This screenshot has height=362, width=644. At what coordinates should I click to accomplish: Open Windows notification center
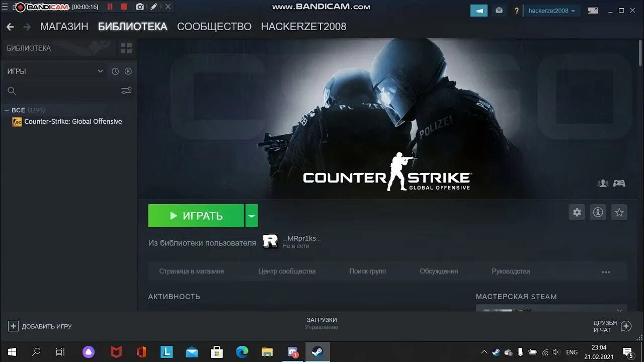point(628,352)
